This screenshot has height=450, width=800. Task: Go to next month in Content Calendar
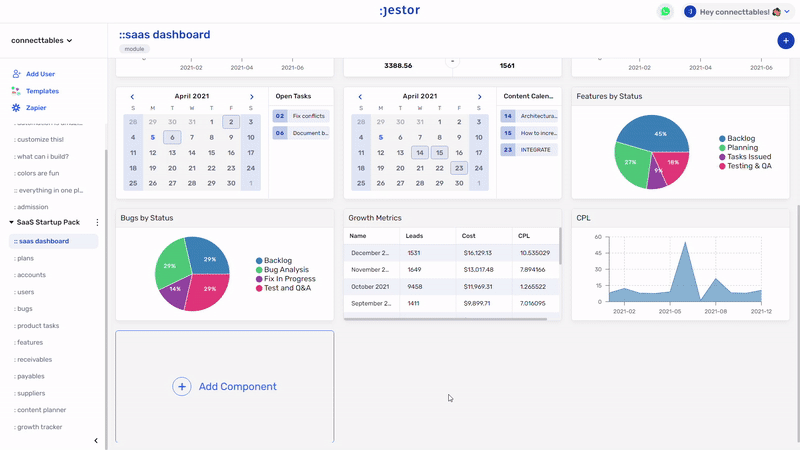[x=480, y=96]
